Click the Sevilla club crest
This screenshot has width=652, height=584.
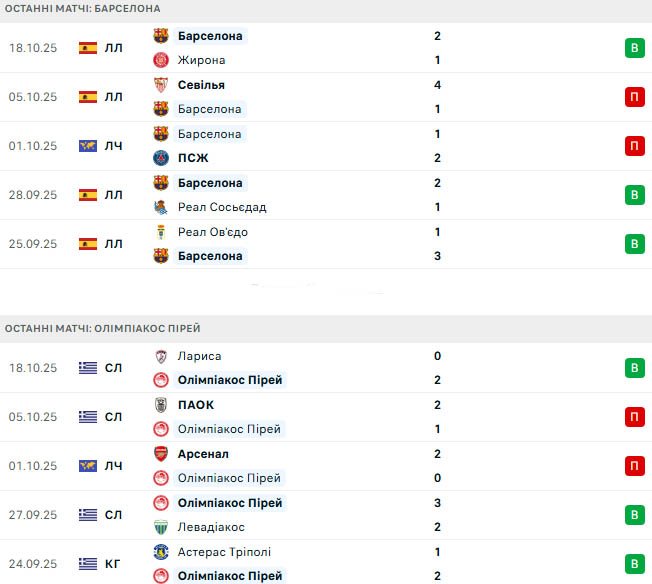tap(161, 85)
